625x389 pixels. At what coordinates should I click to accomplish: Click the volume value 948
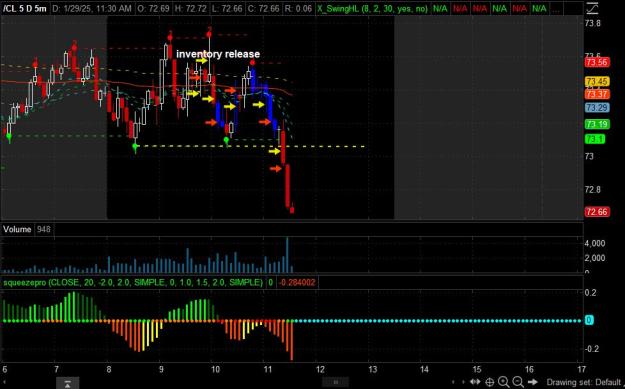[x=43, y=229]
